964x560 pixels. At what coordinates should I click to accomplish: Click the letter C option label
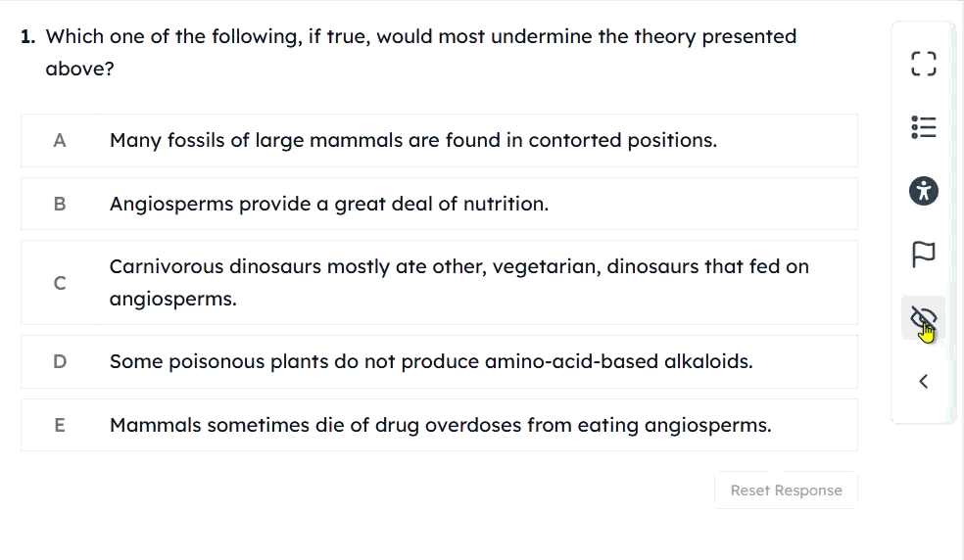pos(60,283)
